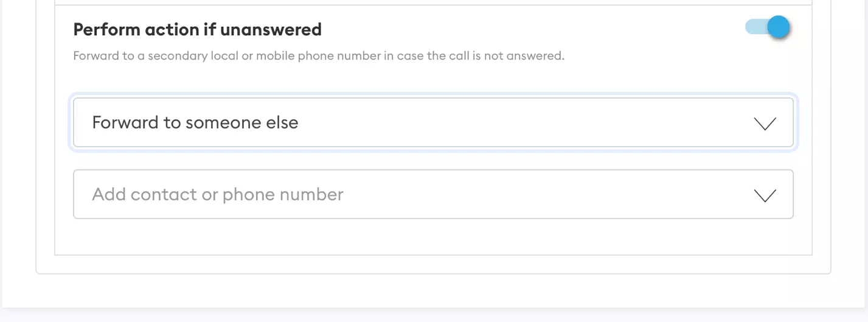This screenshot has height=322, width=868.
Task: Click chevron arrow in Forward to someone else
Action: (765, 124)
